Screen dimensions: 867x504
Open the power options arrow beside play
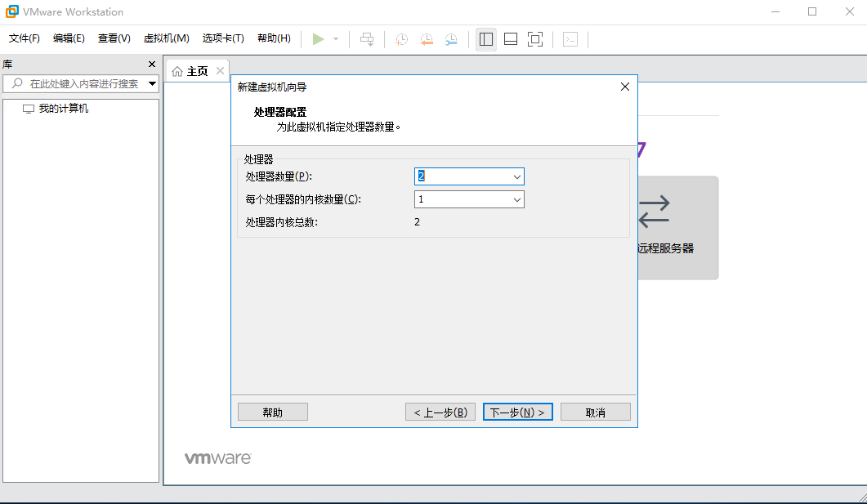coord(336,39)
